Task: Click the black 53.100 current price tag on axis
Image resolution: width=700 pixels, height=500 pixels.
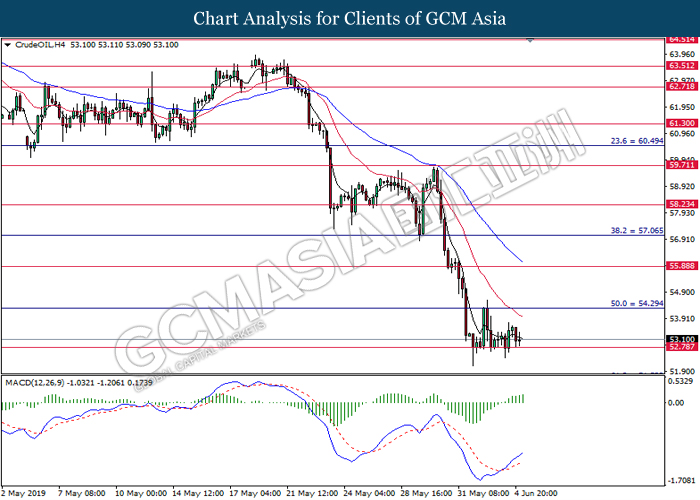Action: 682,339
